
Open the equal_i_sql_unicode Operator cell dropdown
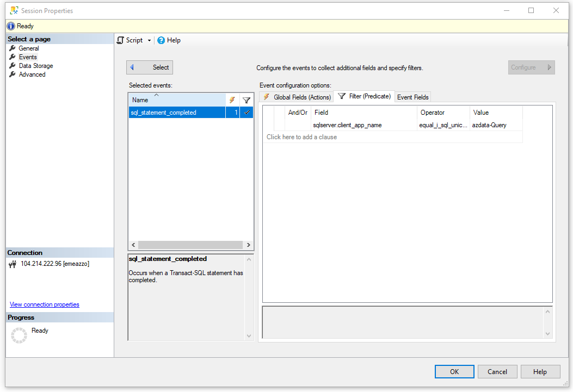point(443,125)
